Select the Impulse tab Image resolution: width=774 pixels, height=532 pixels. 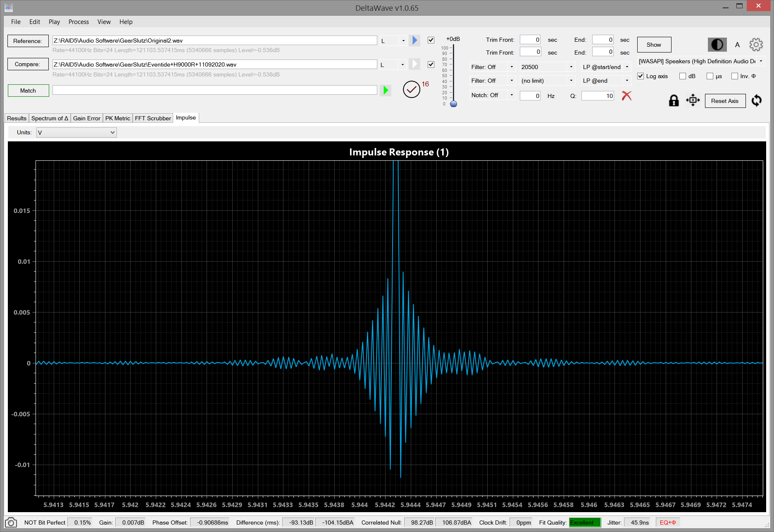[x=186, y=118]
